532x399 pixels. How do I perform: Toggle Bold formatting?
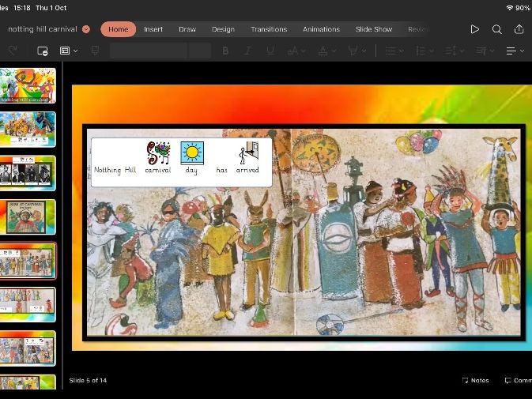pyautogui.click(x=225, y=51)
